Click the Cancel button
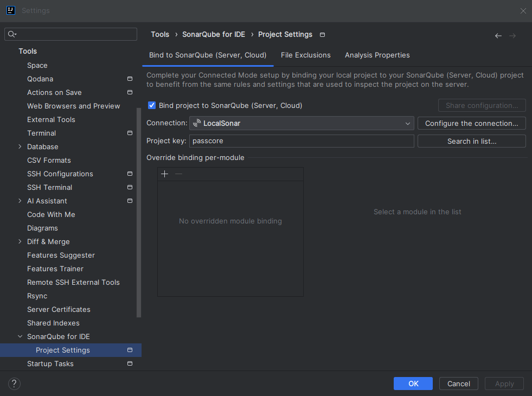 pos(458,384)
